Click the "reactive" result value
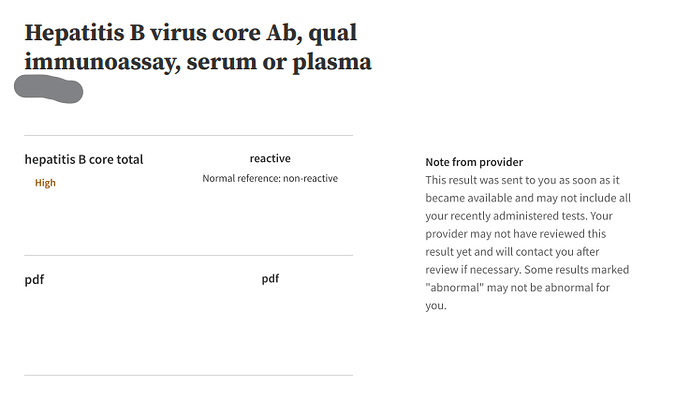The image size is (690, 400). [x=270, y=159]
